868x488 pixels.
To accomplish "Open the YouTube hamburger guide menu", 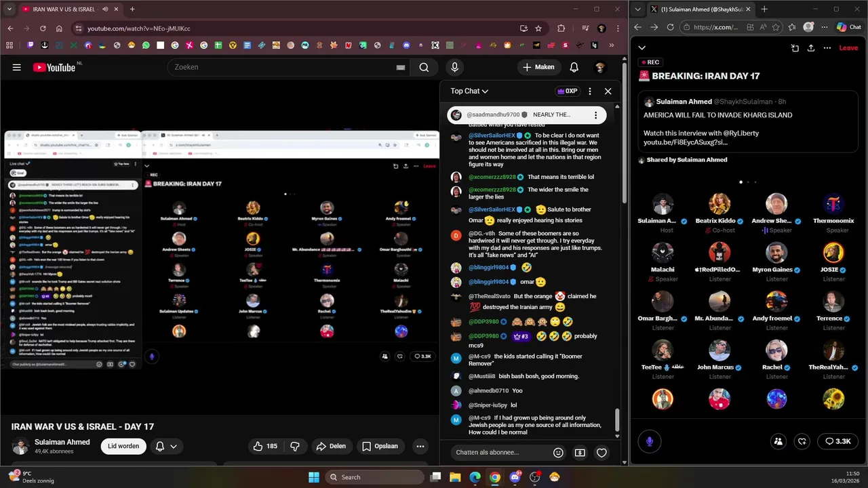I will [17, 67].
